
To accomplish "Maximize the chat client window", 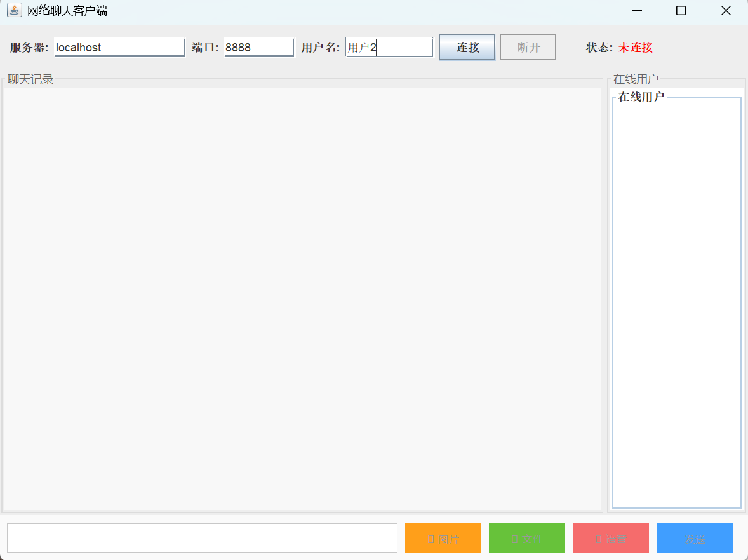I will point(681,11).
